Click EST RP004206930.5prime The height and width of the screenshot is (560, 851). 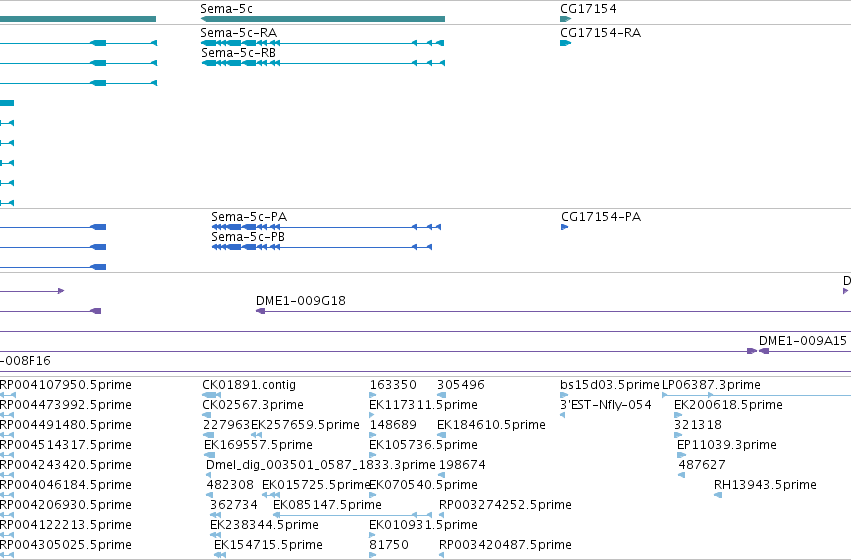(x=66, y=505)
